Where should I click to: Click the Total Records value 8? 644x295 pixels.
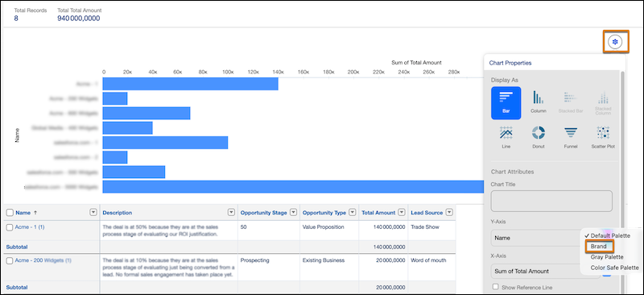[16, 18]
